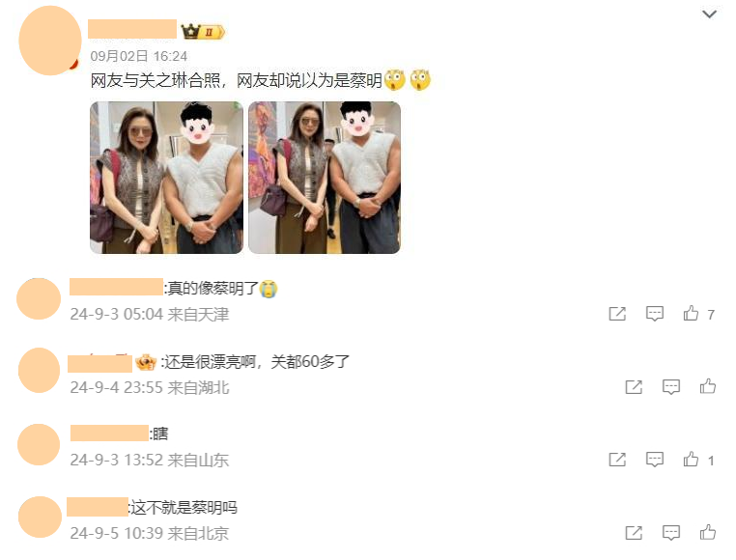736x560 pixels.
Task: Share the comment from 山东
Action: click(617, 460)
